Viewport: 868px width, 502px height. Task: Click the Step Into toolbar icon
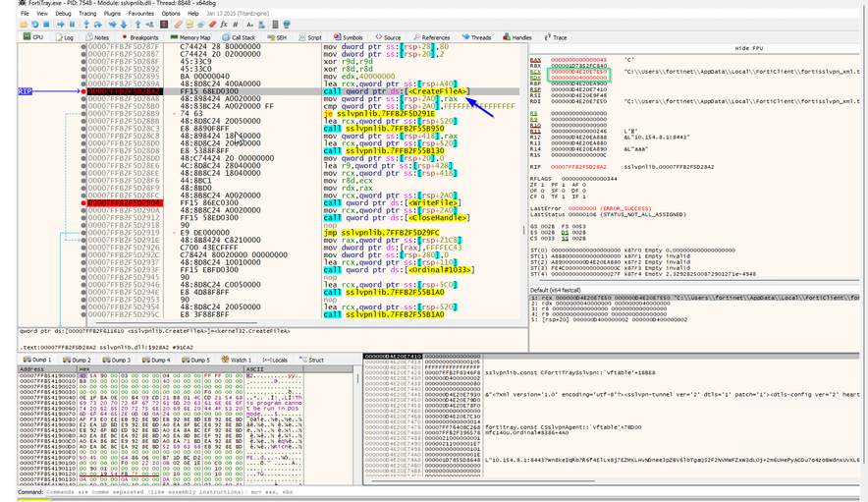(84, 25)
